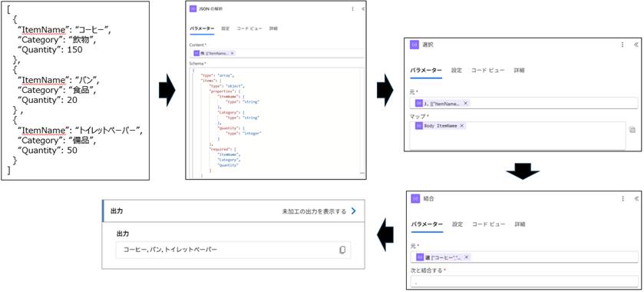Open コード ビュー tab in JSON の解析 panel
644x292 pixels.
tap(249, 28)
